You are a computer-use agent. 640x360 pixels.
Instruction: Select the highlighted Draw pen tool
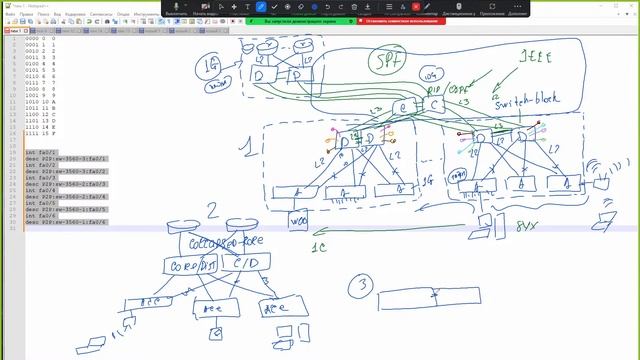261,7
